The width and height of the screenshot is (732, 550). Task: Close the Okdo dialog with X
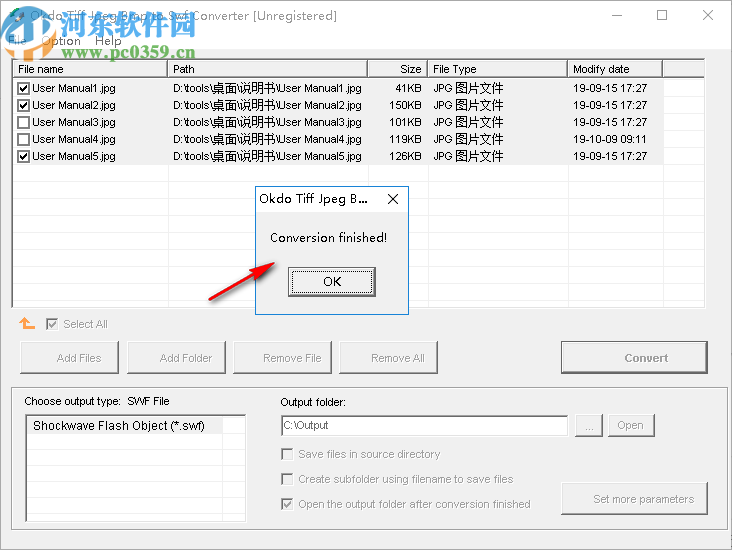pyautogui.click(x=393, y=199)
